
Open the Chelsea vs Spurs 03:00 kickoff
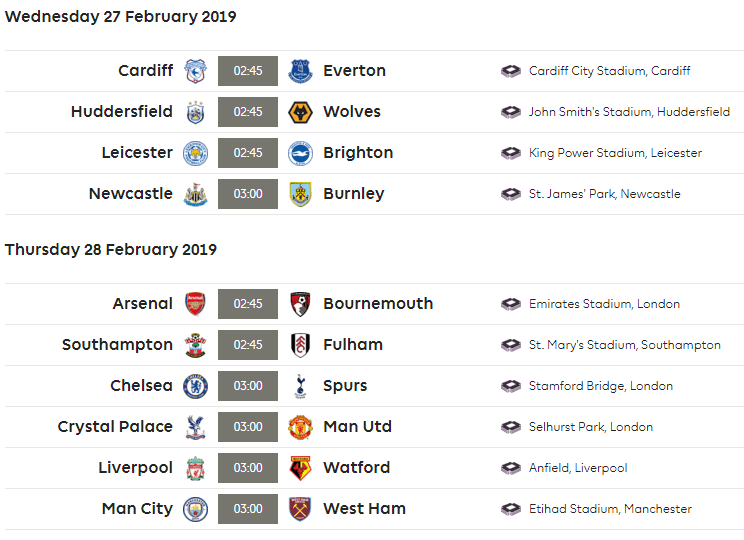tap(248, 386)
